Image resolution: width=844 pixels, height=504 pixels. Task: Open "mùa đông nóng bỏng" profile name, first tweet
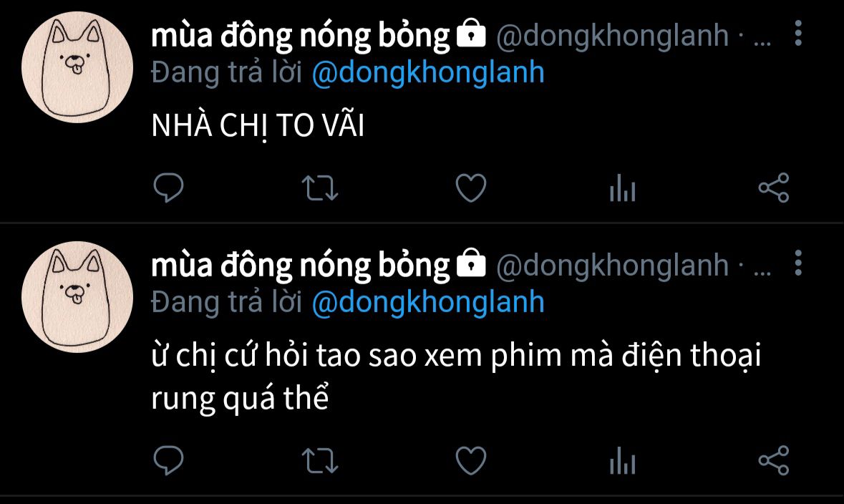(301, 36)
